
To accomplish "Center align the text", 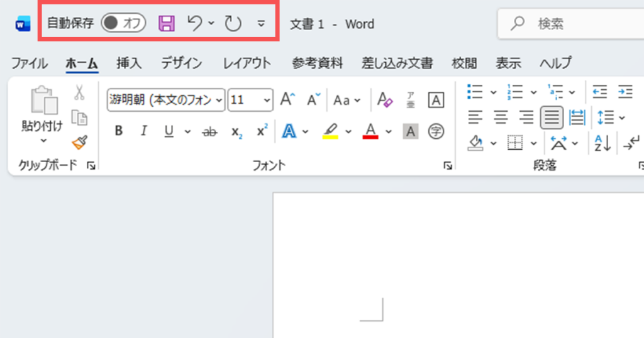I will [x=501, y=117].
